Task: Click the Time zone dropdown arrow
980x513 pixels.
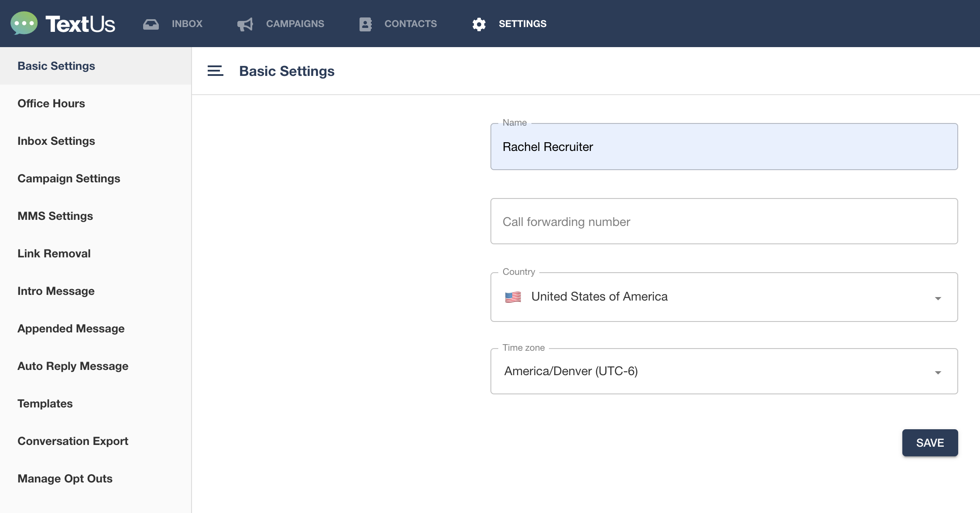Action: click(x=937, y=372)
